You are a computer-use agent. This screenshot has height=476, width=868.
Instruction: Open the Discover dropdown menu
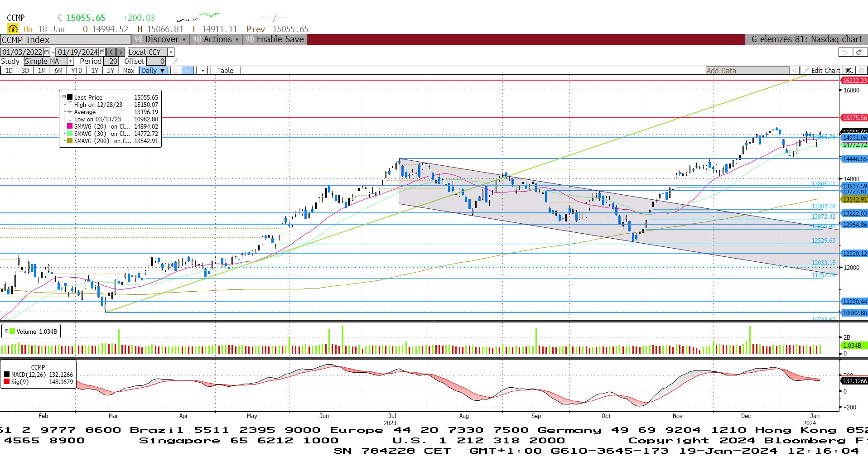tap(161, 39)
